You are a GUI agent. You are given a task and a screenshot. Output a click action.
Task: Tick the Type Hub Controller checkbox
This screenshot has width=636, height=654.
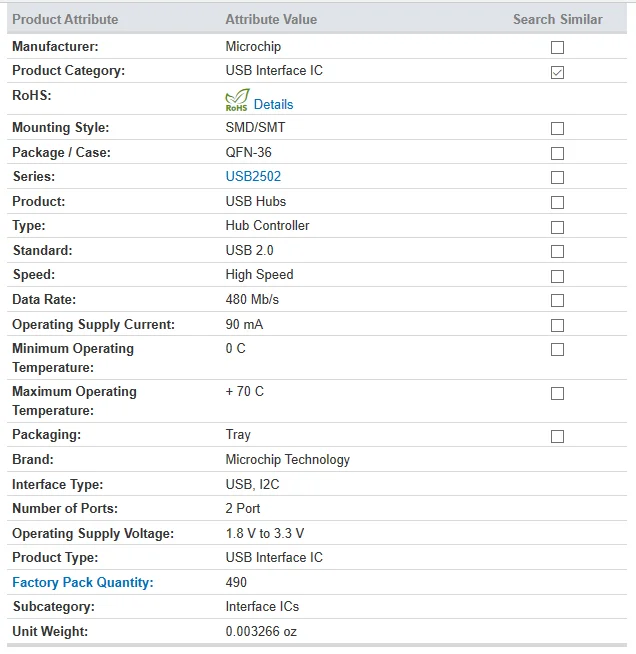pyautogui.click(x=557, y=227)
